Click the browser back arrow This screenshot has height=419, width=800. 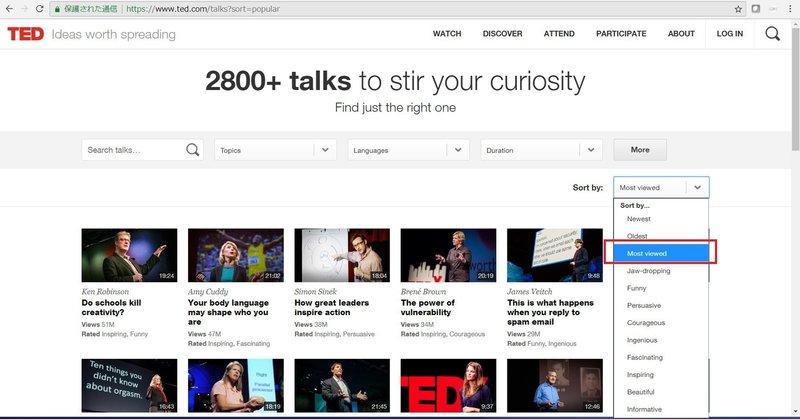pos(9,9)
